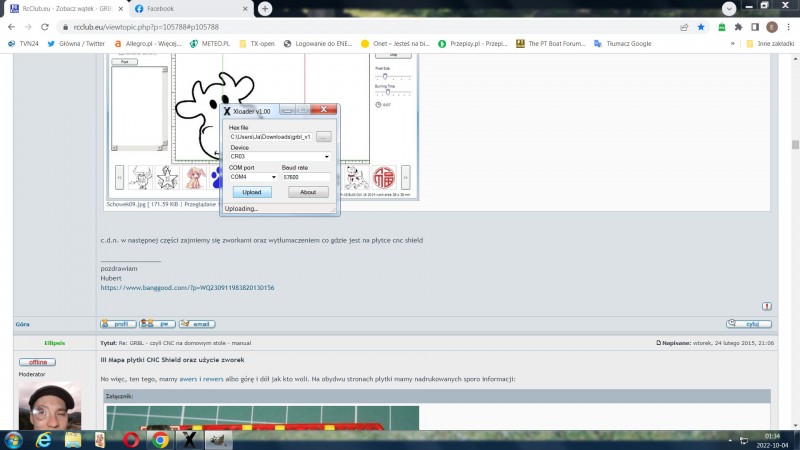Click the cytuj quote button
This screenshot has height=450, width=800.
point(749,324)
